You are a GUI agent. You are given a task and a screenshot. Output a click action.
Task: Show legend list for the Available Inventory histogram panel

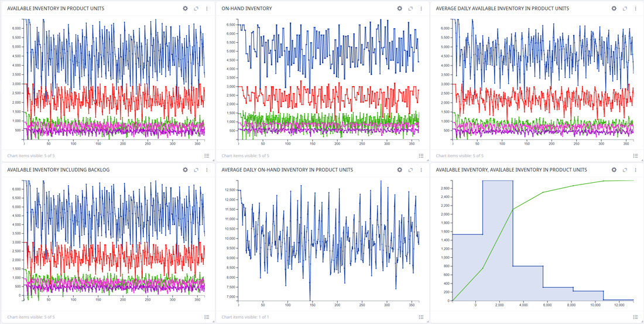point(635,317)
